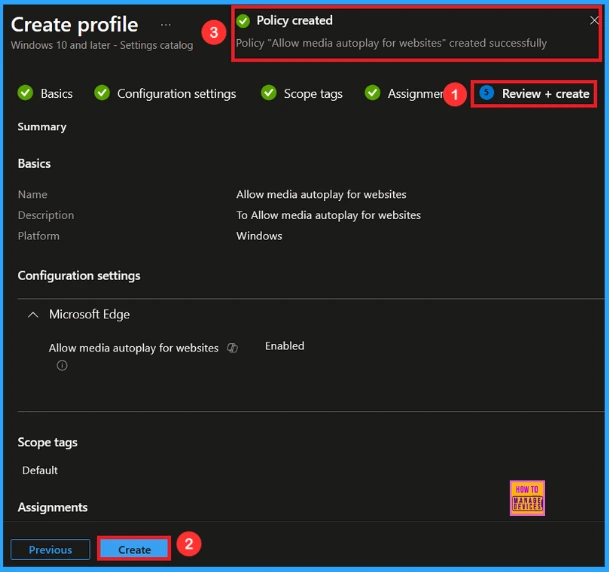
Task: Select the description value text
Action: pyautogui.click(x=329, y=215)
